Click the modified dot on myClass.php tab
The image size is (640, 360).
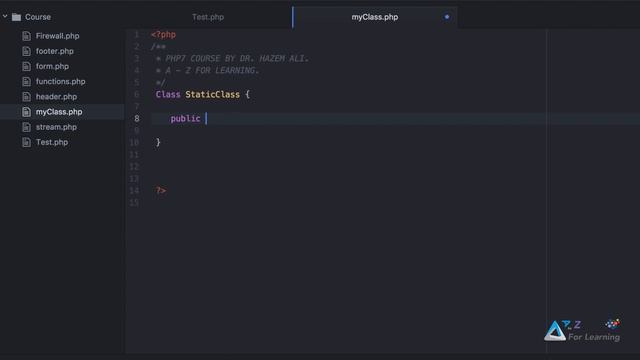447,17
